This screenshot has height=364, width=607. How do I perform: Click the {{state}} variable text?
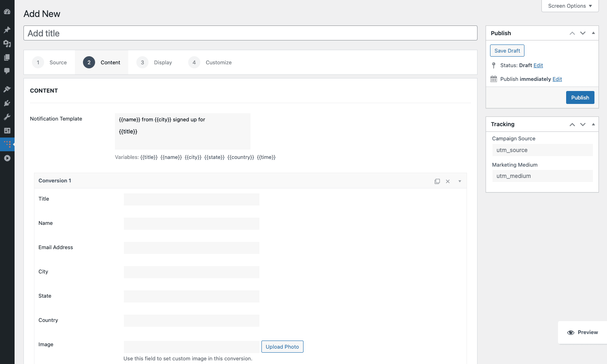pos(214,157)
